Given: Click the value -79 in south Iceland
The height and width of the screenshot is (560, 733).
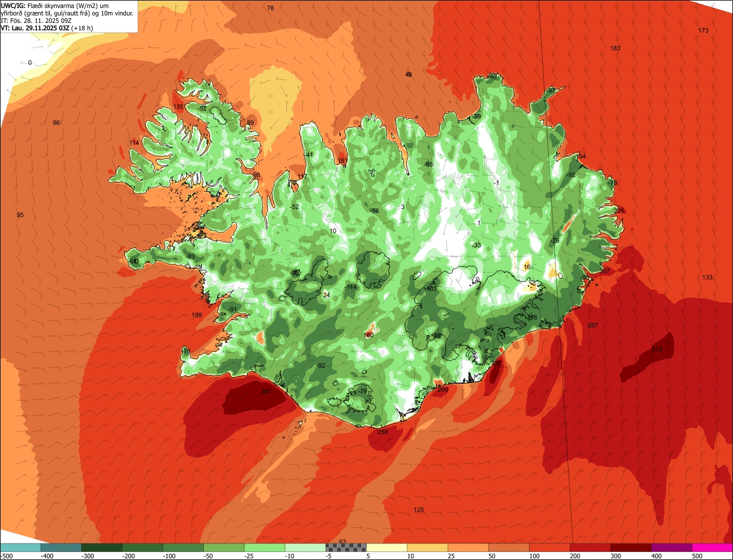Looking at the screenshot, I should coord(362,392).
